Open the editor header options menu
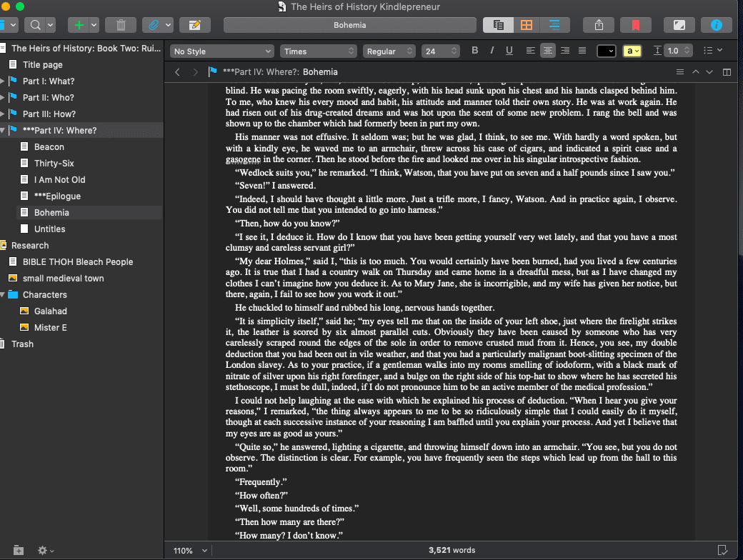The height and width of the screenshot is (560, 743). [679, 71]
